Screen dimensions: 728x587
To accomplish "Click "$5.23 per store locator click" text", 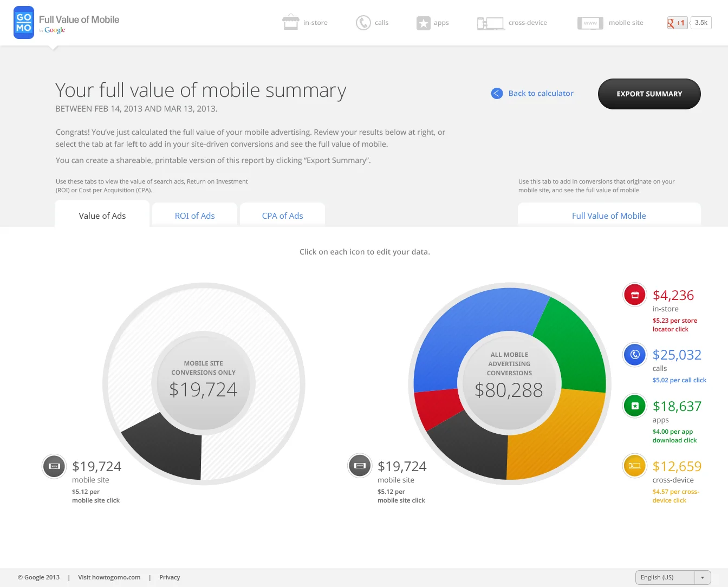I will (x=675, y=325).
